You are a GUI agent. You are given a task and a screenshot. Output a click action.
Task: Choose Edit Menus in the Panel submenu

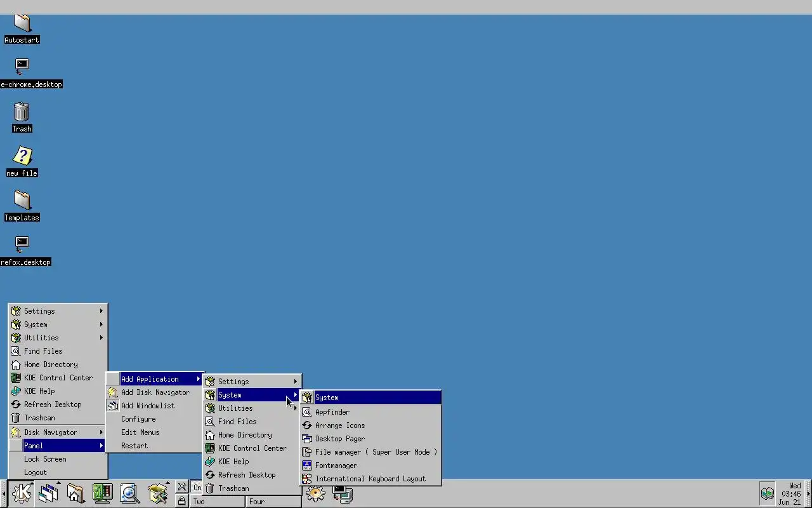[x=155, y=432]
